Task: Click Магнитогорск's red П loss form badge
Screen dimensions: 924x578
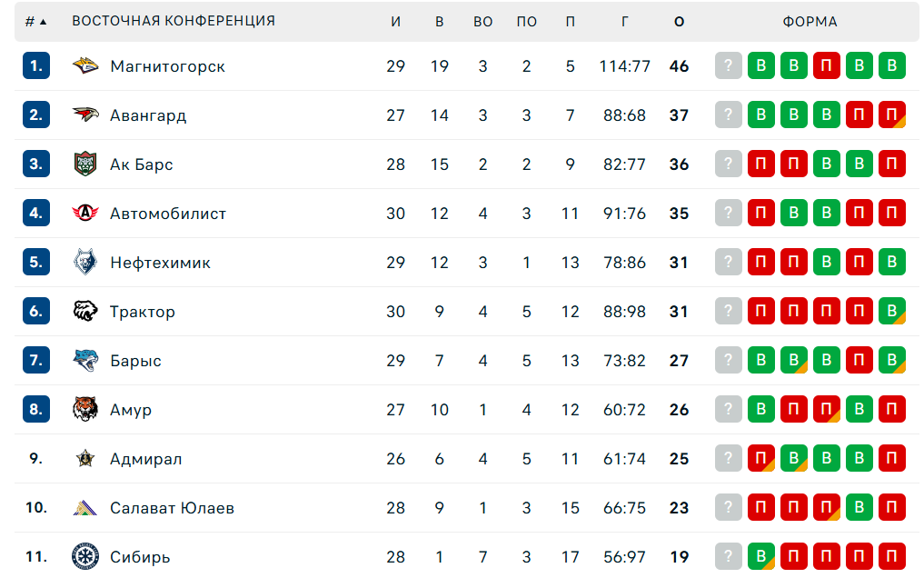Action: [827, 66]
